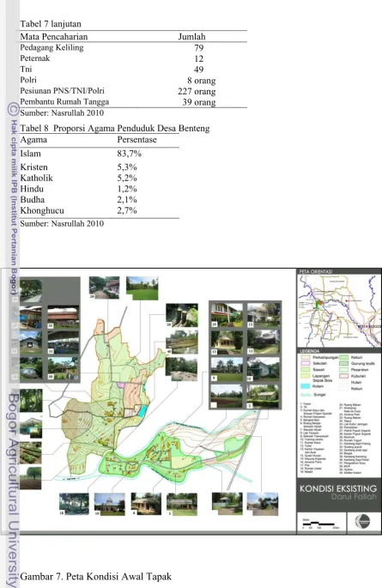Select the Pedagang Keliling row label
382x588 pixels.
tap(52, 47)
